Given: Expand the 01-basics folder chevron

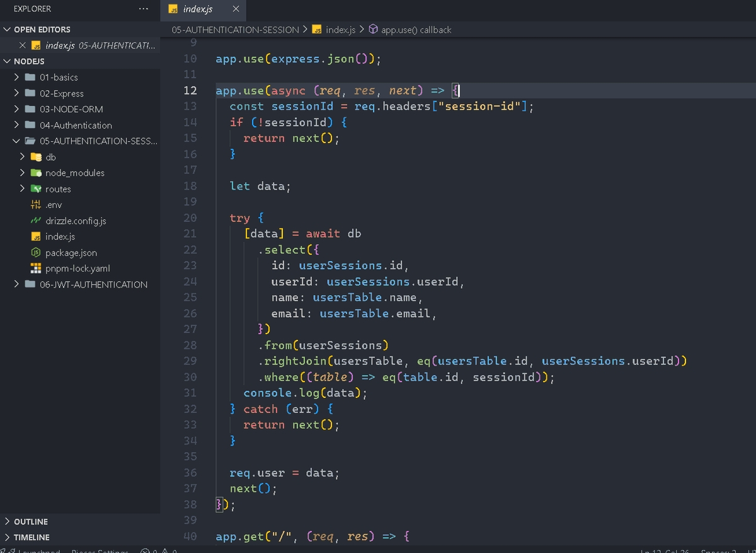Looking at the screenshot, I should tap(17, 77).
